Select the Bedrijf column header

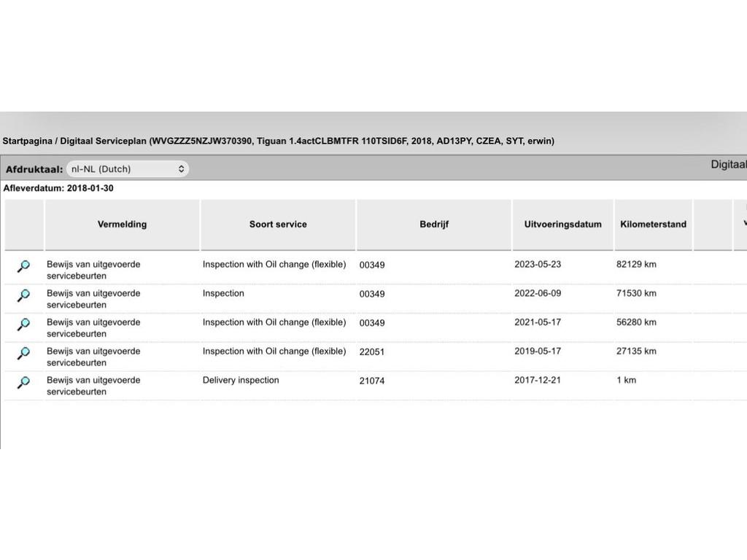pyautogui.click(x=434, y=225)
